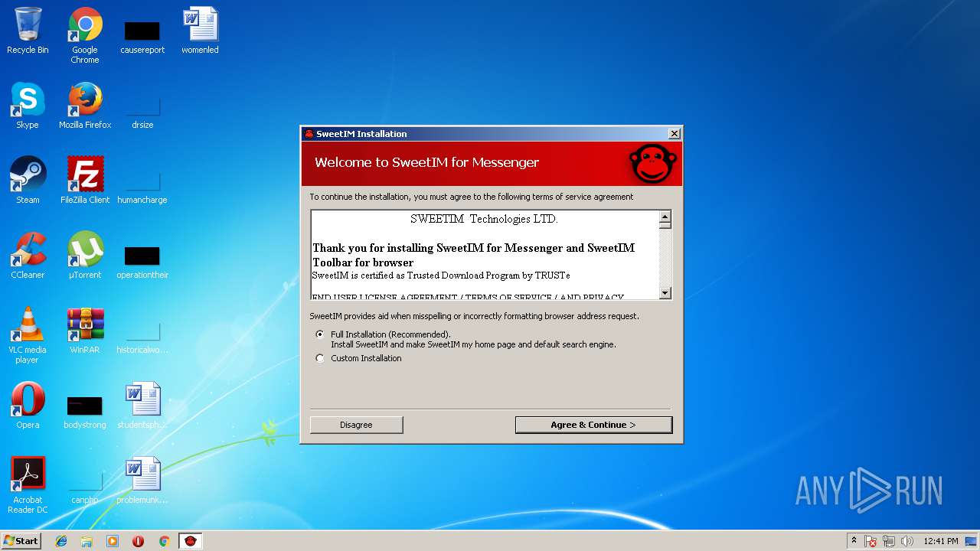This screenshot has width=980, height=551.
Task: Select the causereport desktop file
Action: tap(142, 38)
